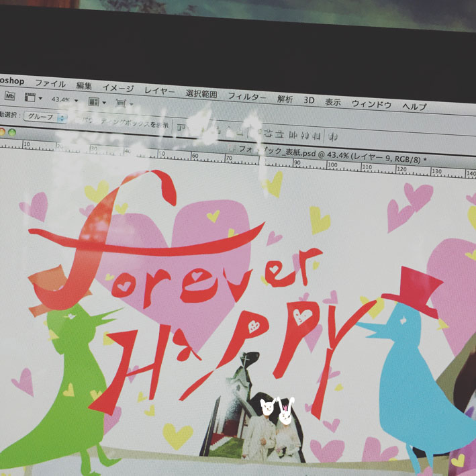
Task: Open the 解析 (Analysis) menu
Action: 285,99
